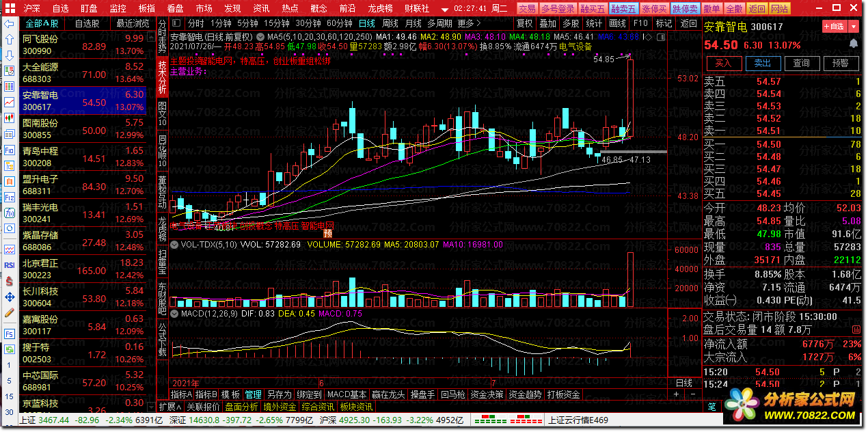Toggle the panel layout icon left of 分时

[x=177, y=23]
